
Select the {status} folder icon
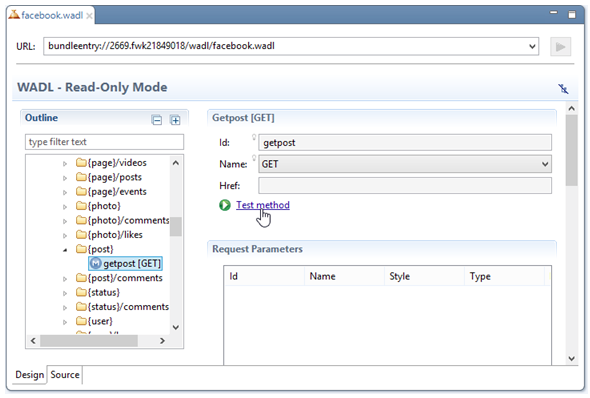coord(81,292)
